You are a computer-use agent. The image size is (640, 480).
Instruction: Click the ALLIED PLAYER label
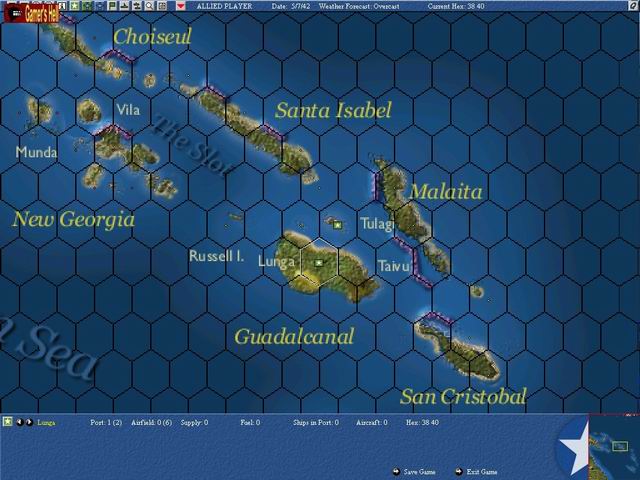[x=224, y=6]
